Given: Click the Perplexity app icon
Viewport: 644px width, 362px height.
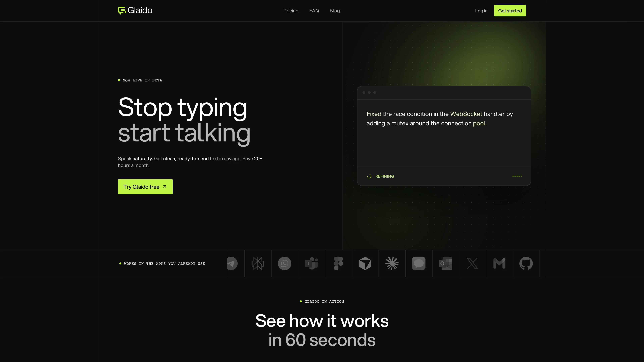Looking at the screenshot, I should click(x=258, y=263).
